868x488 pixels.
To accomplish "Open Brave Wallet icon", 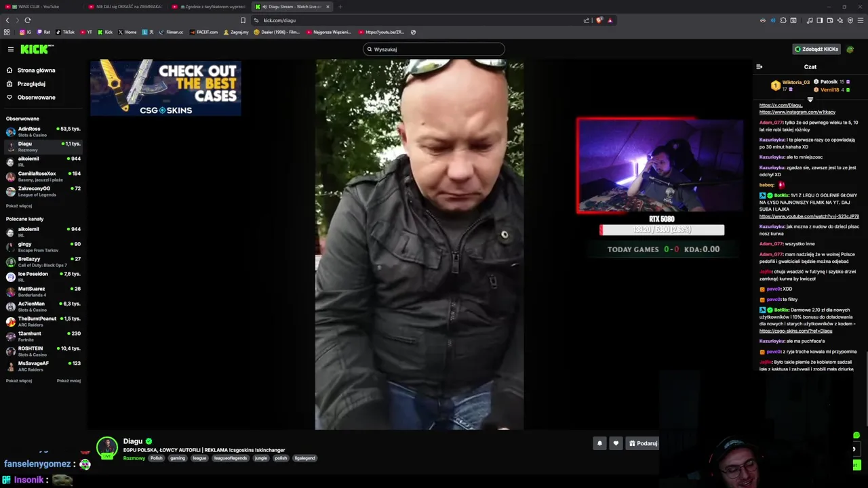I will [830, 20].
